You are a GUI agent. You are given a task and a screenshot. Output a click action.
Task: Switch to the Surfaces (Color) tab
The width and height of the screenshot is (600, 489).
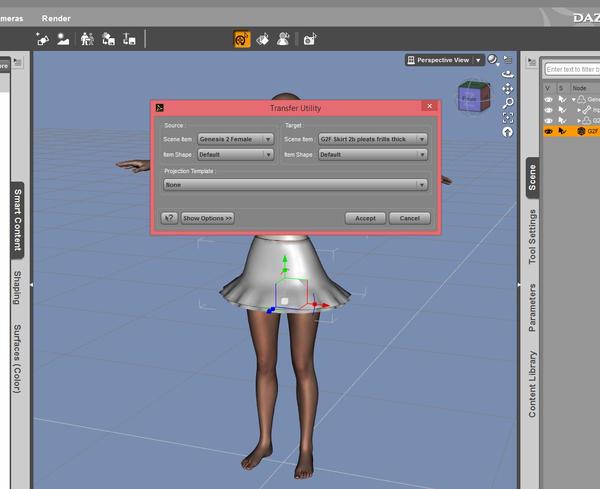(x=17, y=359)
